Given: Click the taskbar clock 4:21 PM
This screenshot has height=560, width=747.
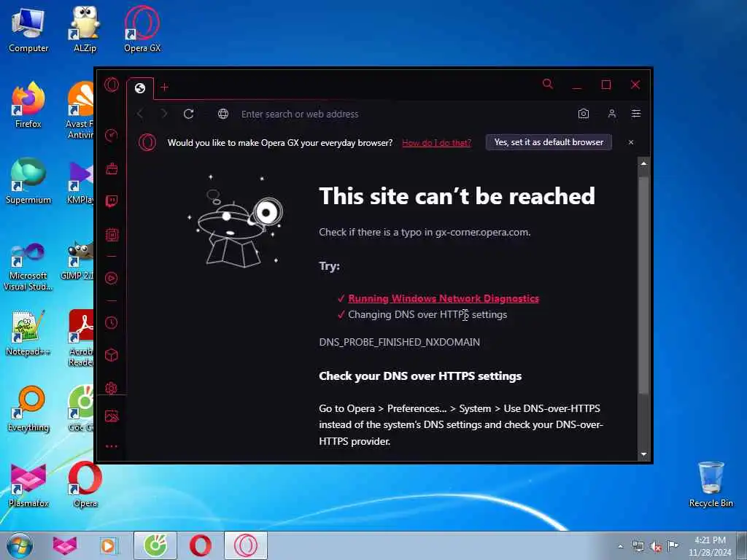Looking at the screenshot, I should click(710, 545).
